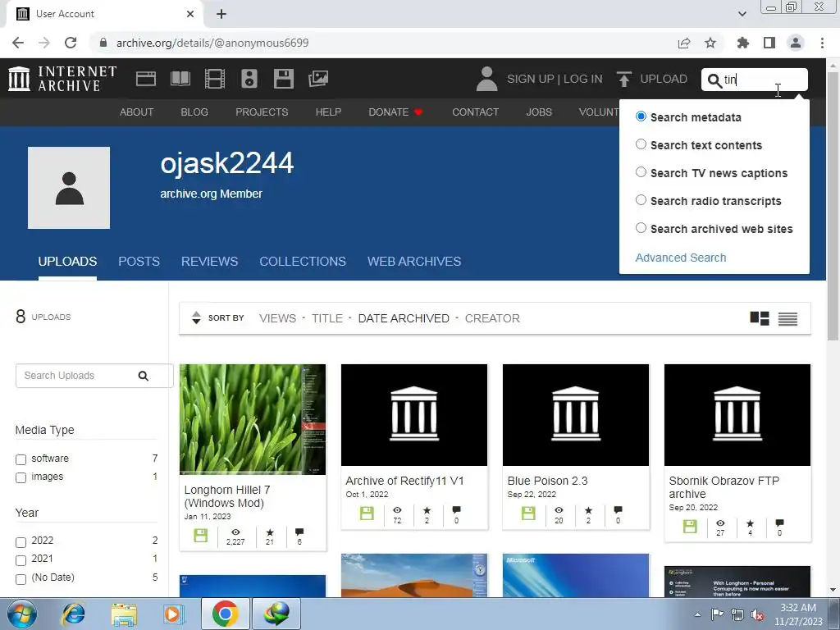Open the Longhorn Hillel 7 grass thumbnail

tap(253, 419)
